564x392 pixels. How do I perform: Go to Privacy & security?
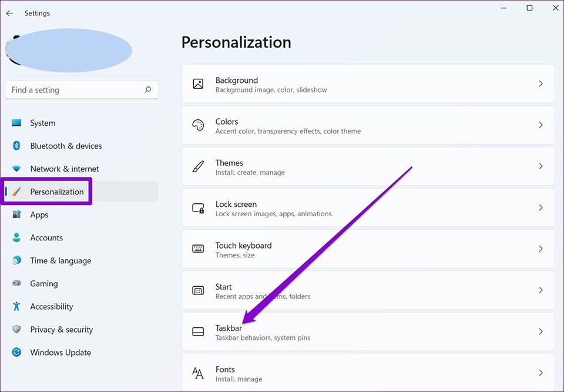(x=82, y=329)
